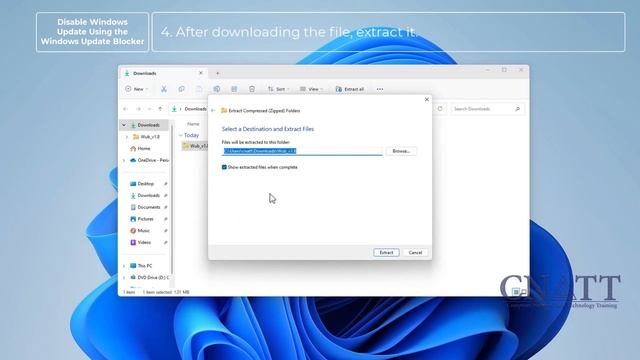Go up one folder level arrow

[x=160, y=109]
